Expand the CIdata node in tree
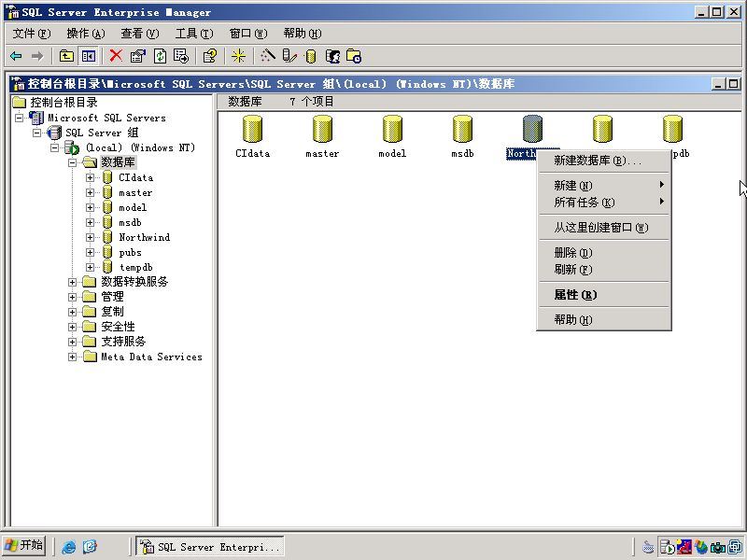This screenshot has height=560, width=747. 90,177
